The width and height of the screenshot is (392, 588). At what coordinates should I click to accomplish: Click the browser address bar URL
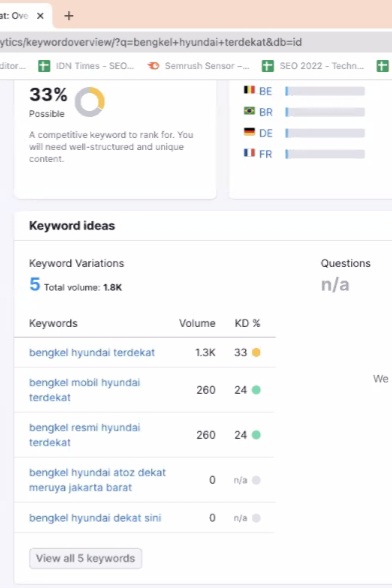coord(151,42)
